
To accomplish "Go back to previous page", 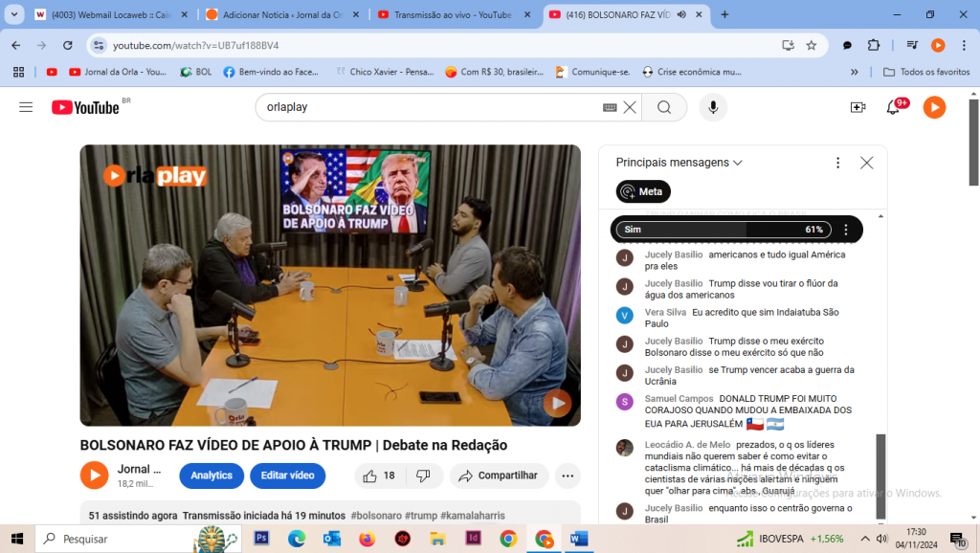I will pos(15,46).
